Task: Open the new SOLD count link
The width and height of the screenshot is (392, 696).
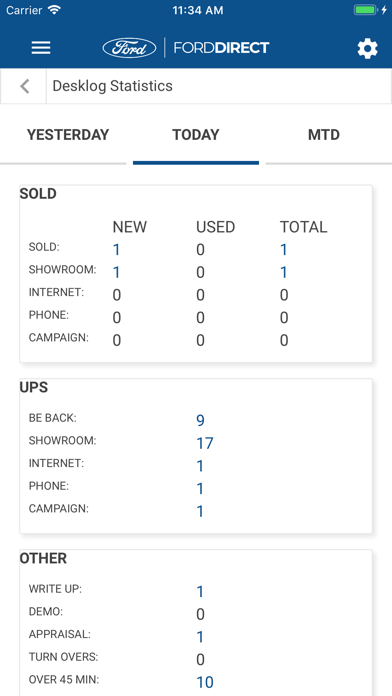Action: 116,250
